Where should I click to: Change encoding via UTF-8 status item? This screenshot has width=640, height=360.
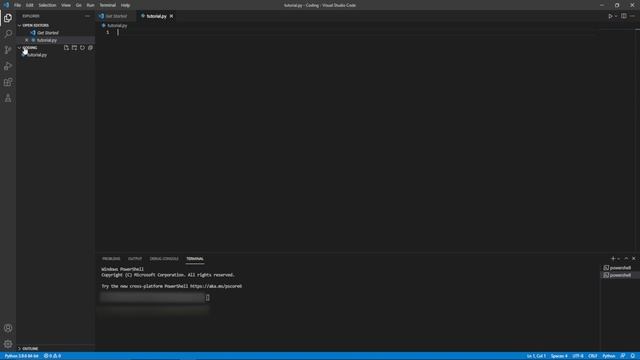click(x=578, y=356)
